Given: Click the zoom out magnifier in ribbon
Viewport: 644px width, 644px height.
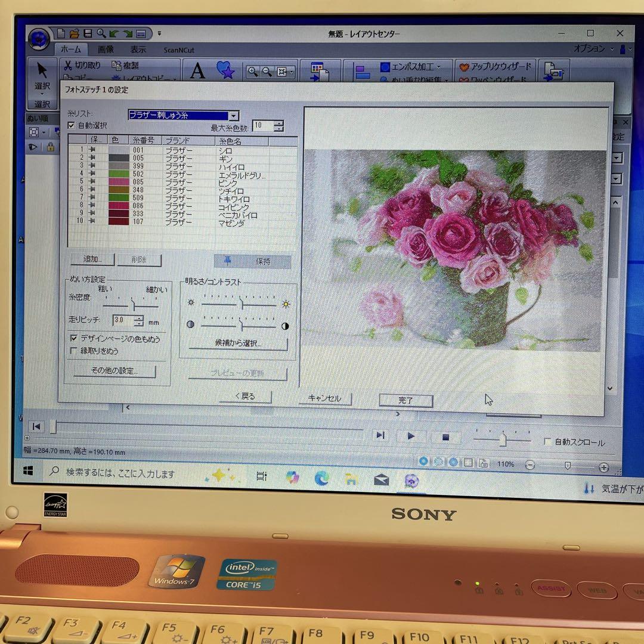Looking at the screenshot, I should pos(267,72).
